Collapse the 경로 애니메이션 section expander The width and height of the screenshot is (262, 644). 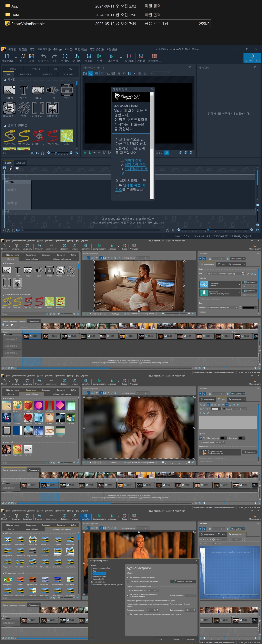click(5, 125)
